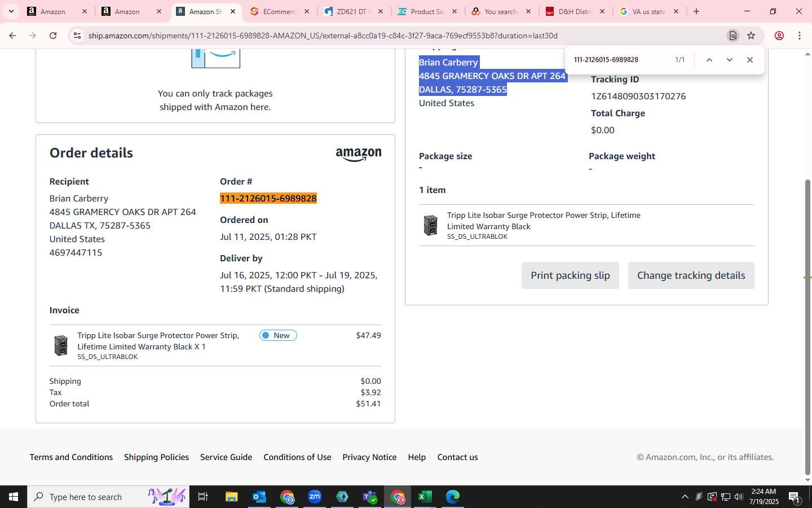
Task: Open the Conditions of Use link
Action: (x=297, y=457)
